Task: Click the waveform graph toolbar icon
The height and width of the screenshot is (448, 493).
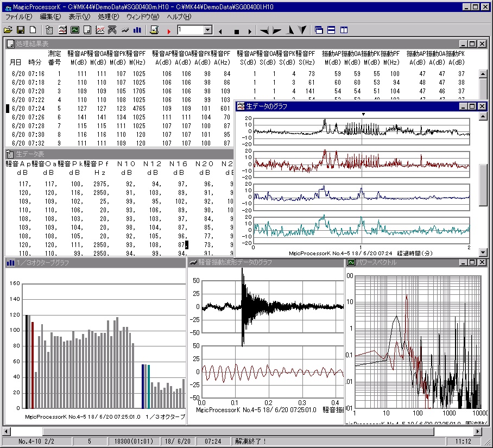Action: coord(126,30)
